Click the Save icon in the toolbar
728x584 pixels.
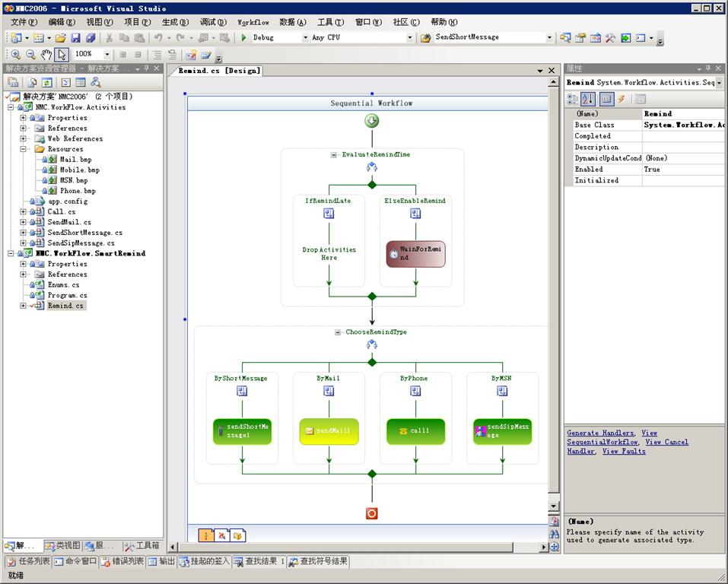point(75,37)
